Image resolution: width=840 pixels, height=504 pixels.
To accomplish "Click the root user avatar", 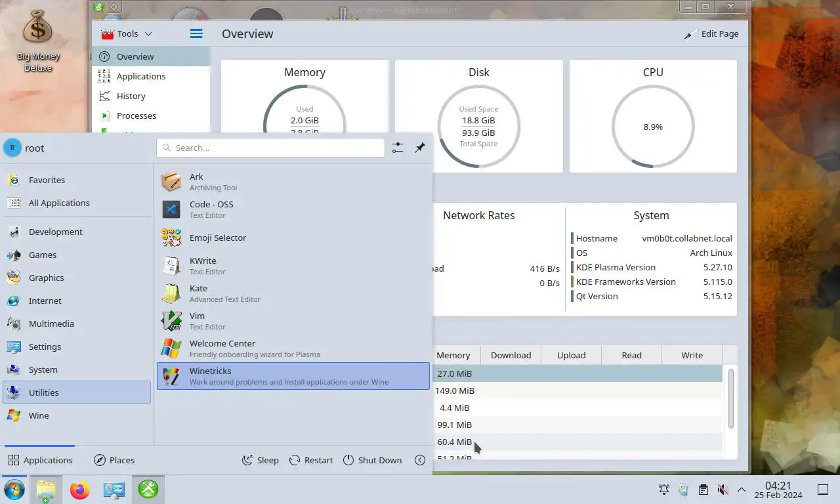I will [12, 148].
